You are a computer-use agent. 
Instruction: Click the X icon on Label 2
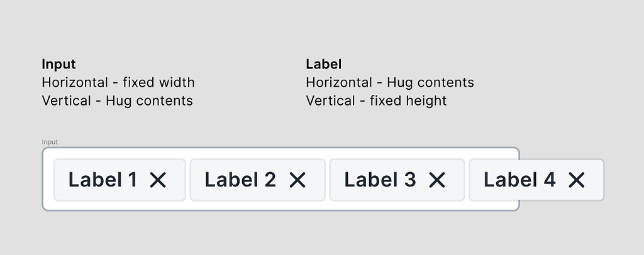(297, 180)
